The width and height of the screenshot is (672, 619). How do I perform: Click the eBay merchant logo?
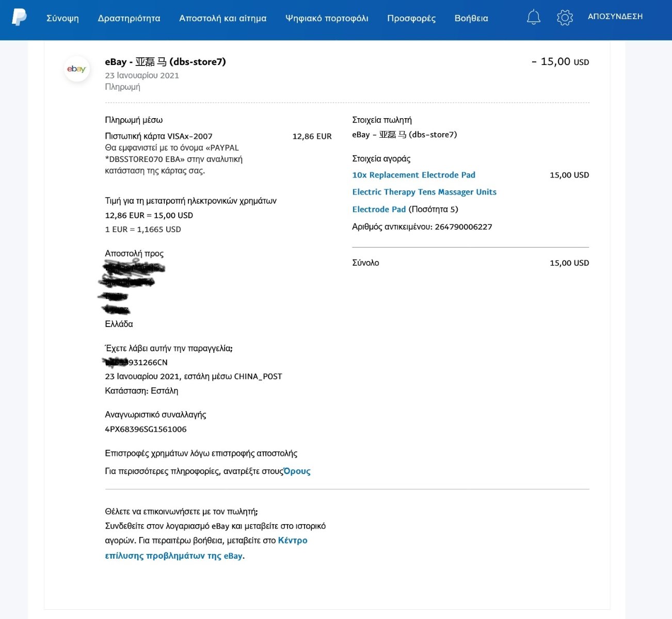click(x=77, y=69)
